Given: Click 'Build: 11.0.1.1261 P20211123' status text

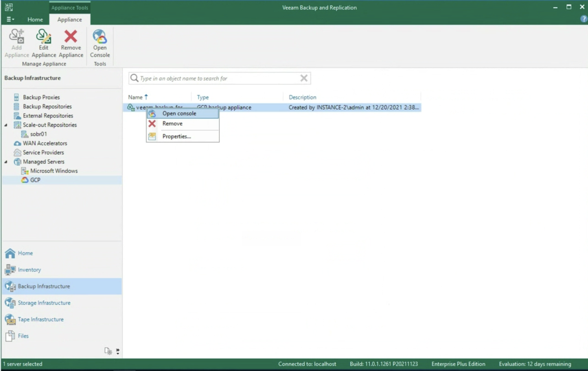Looking at the screenshot, I should tap(384, 364).
